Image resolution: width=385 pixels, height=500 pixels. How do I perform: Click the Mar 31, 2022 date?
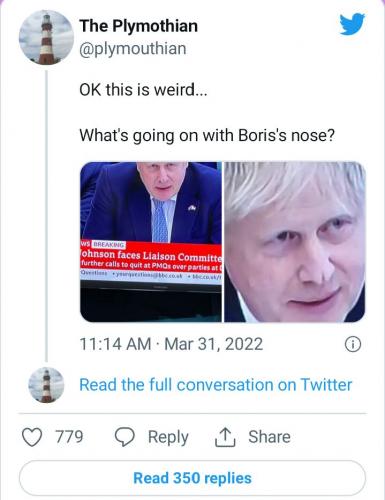click(214, 344)
